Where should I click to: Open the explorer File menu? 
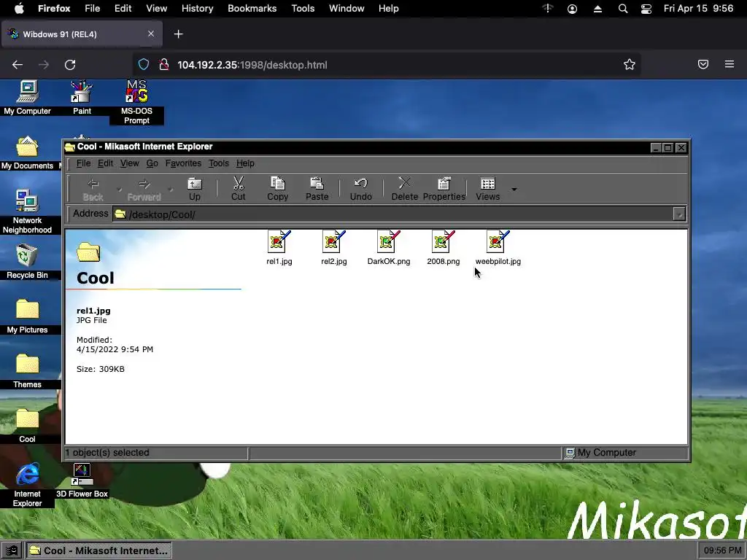tap(83, 163)
